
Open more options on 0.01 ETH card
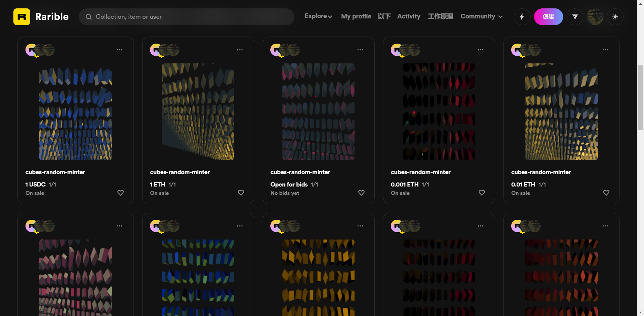[x=605, y=50]
